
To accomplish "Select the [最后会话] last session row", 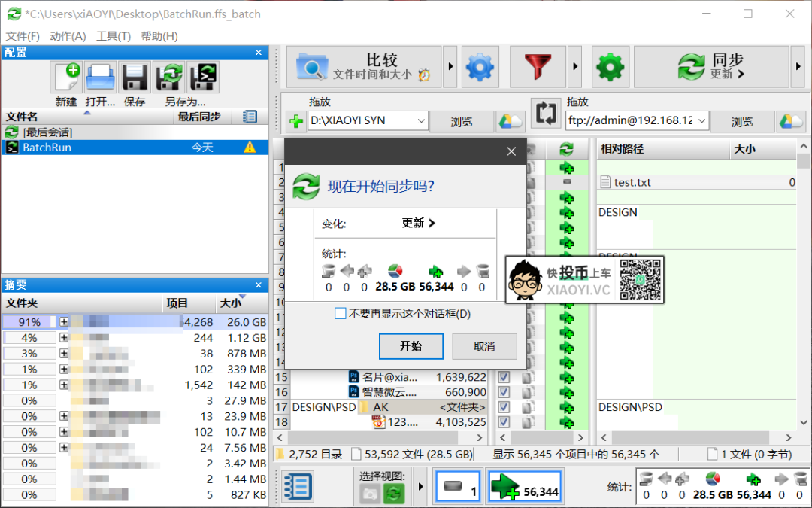I will (135, 132).
